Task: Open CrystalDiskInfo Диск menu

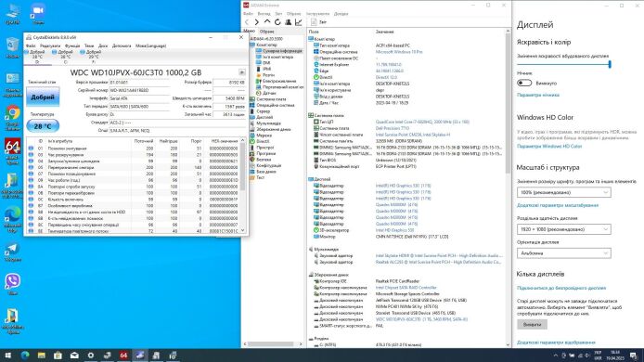Action: click(x=103, y=46)
